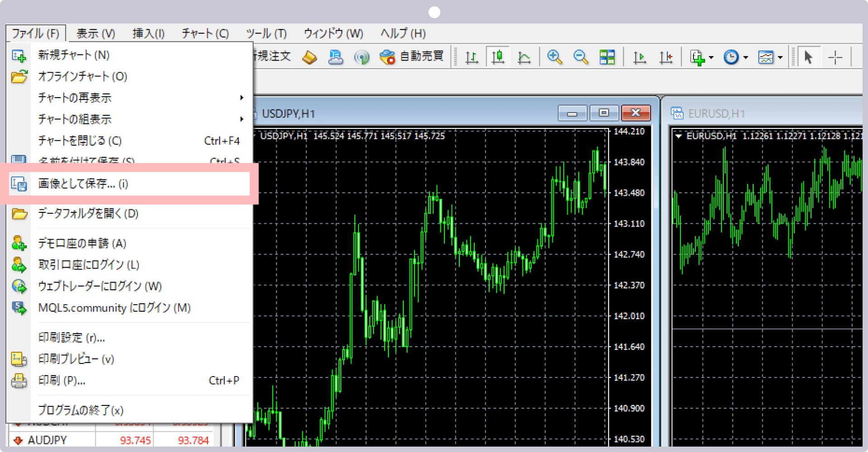The height and width of the screenshot is (452, 868).
Task: Click the tile windows grid icon
Action: tap(607, 57)
